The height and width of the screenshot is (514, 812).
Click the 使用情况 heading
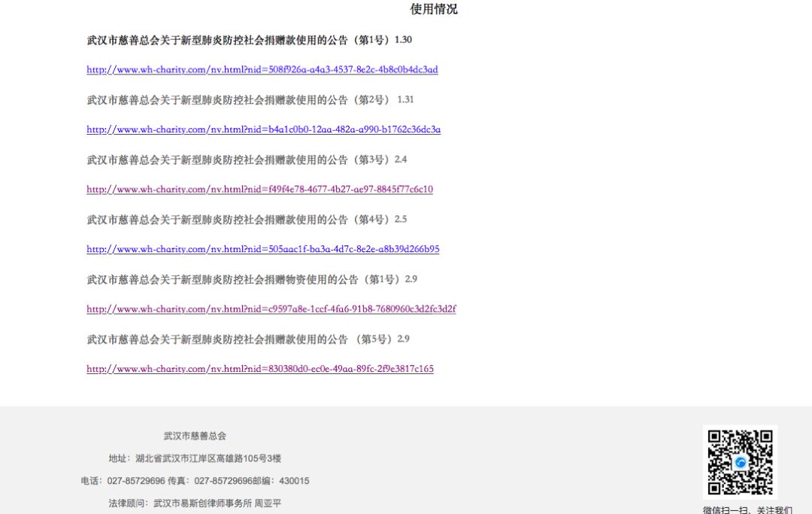(x=434, y=9)
